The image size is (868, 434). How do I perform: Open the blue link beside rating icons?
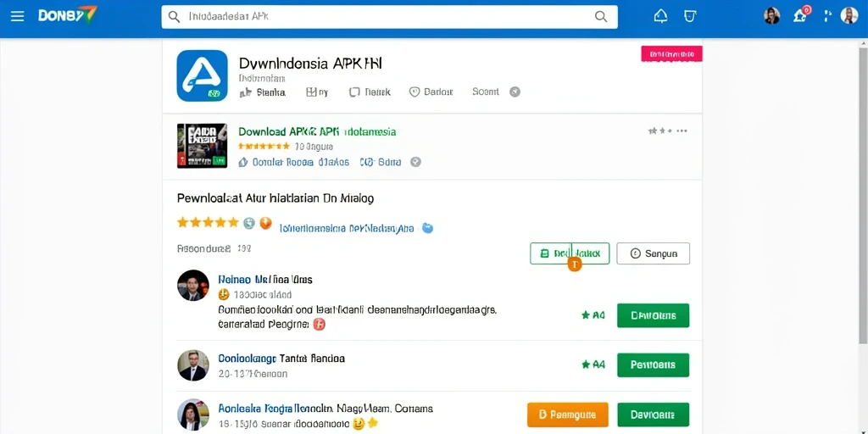tap(347, 228)
